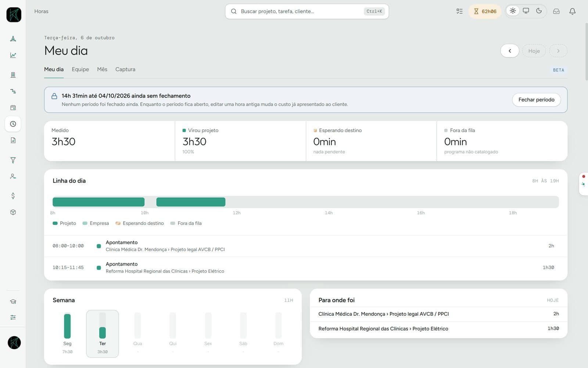Open the inbox tray icon
Viewport: 588px width, 368px height.
click(556, 11)
